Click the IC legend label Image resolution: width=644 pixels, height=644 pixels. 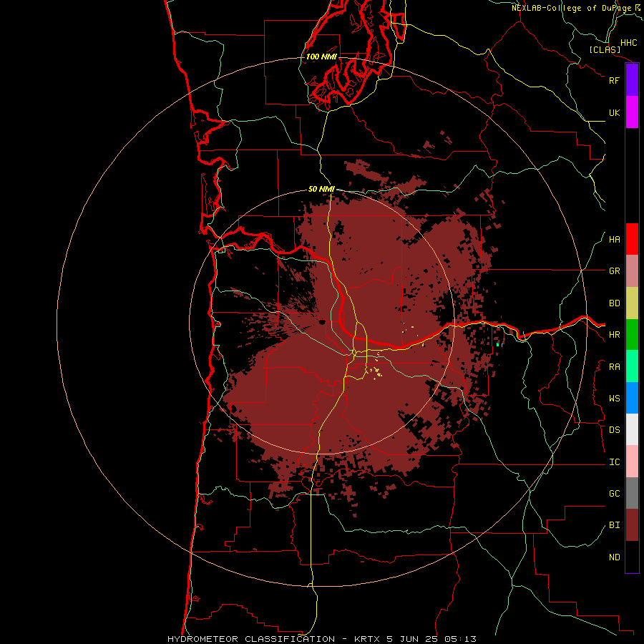(x=614, y=462)
